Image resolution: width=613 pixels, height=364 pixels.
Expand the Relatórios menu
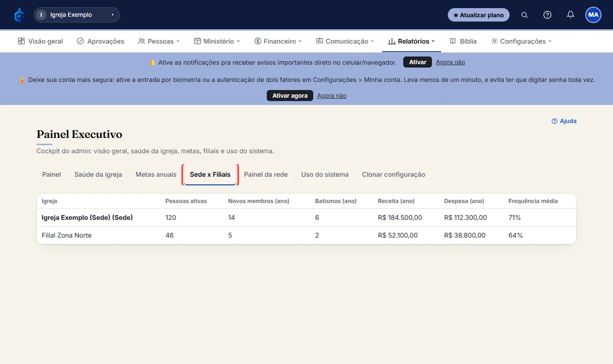411,41
